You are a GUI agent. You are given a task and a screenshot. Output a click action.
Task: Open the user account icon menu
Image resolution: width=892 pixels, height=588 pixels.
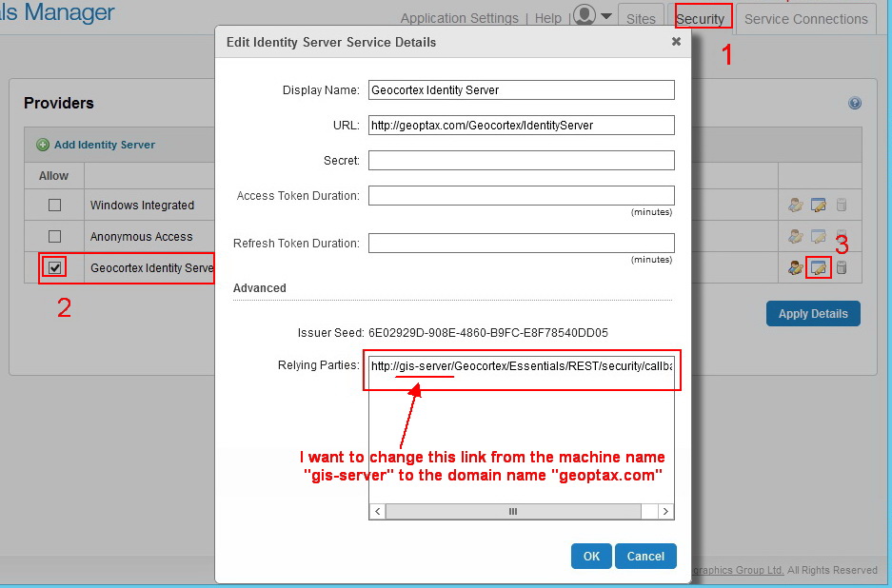click(x=585, y=15)
